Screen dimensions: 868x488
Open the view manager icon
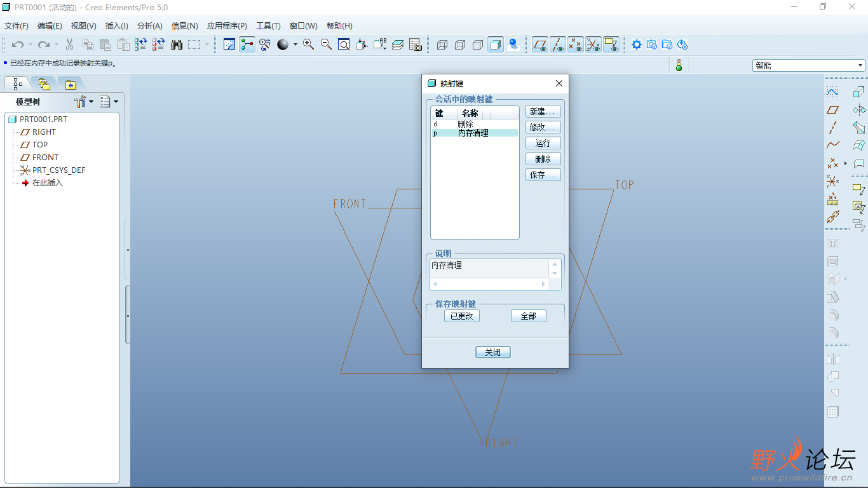click(x=416, y=44)
